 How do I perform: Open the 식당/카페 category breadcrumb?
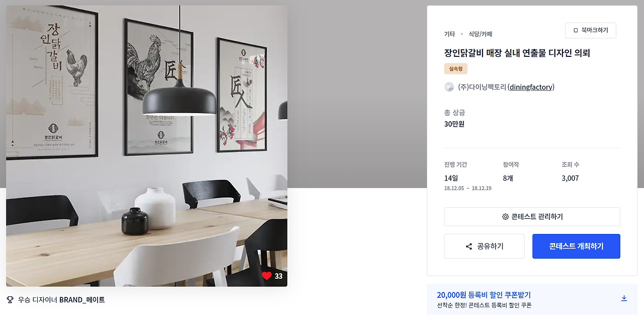[480, 34]
